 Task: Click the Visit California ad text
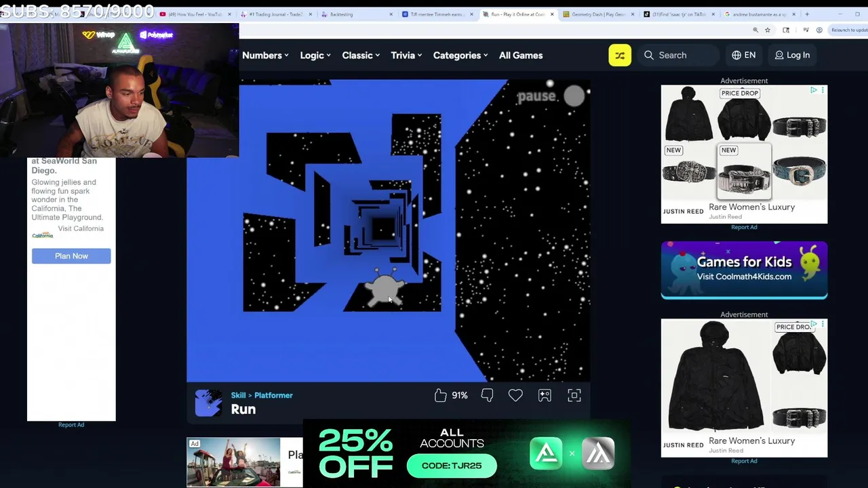81,228
